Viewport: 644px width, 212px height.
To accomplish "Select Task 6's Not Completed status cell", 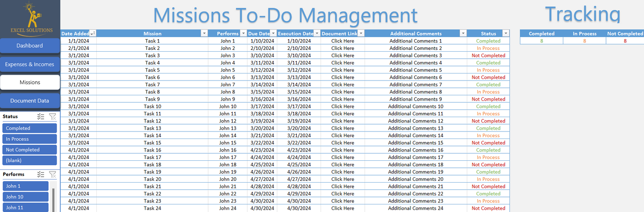I will pos(488,77).
